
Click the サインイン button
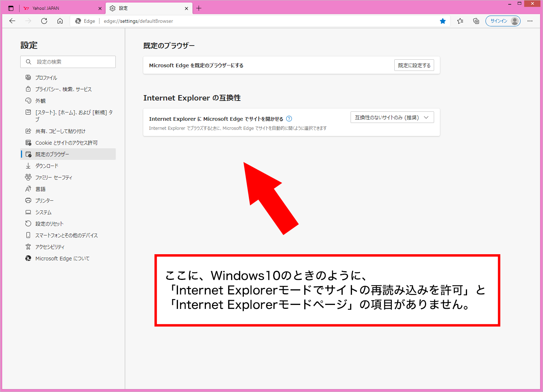pos(503,21)
